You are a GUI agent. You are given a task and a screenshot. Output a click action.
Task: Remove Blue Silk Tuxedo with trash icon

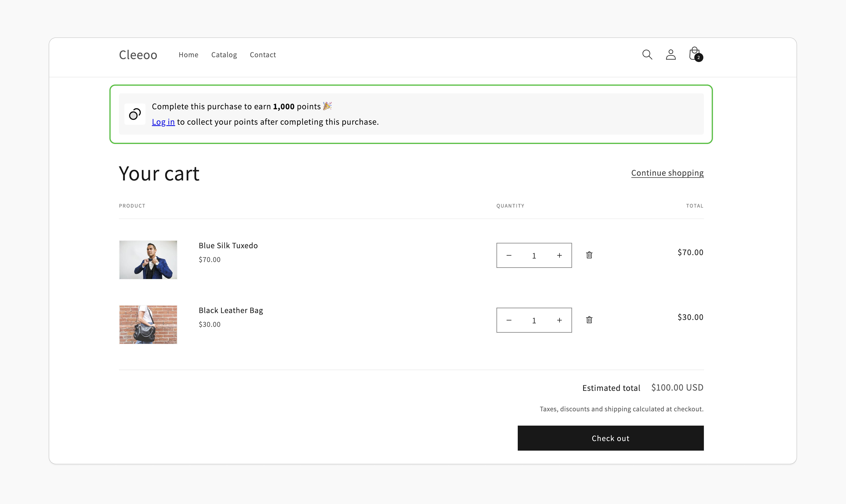(x=589, y=255)
